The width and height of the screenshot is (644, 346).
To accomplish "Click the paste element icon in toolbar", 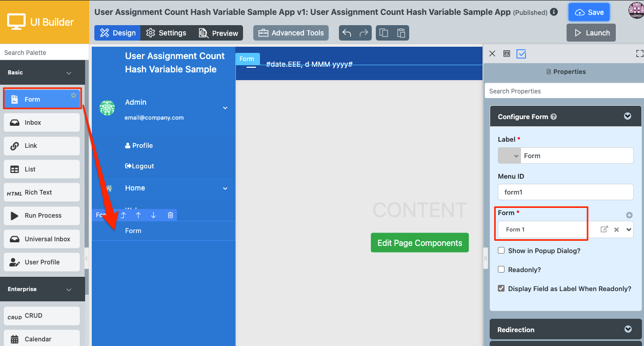I will (x=401, y=33).
